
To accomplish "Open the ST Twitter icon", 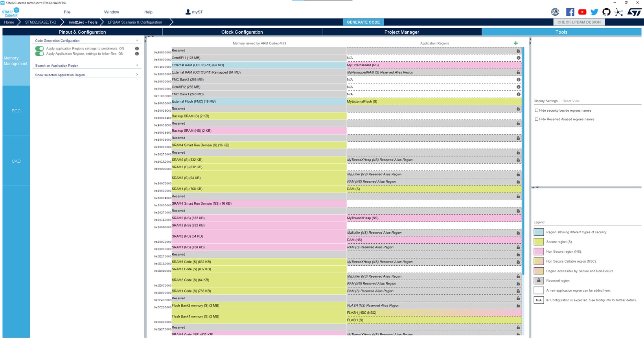I will click(594, 12).
